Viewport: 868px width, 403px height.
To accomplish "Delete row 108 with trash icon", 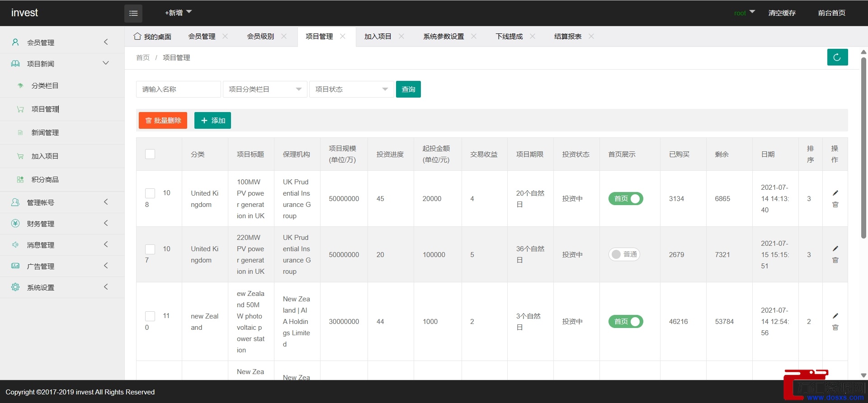I will point(835,205).
